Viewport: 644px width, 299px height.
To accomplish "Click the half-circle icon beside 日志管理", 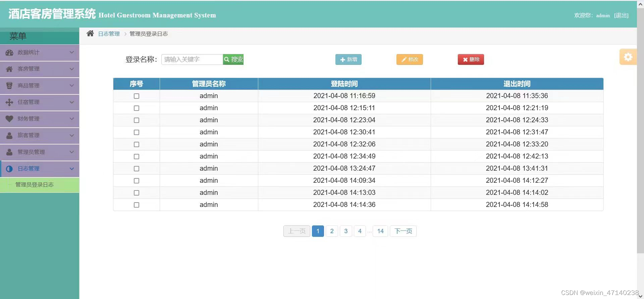I will click(x=9, y=169).
